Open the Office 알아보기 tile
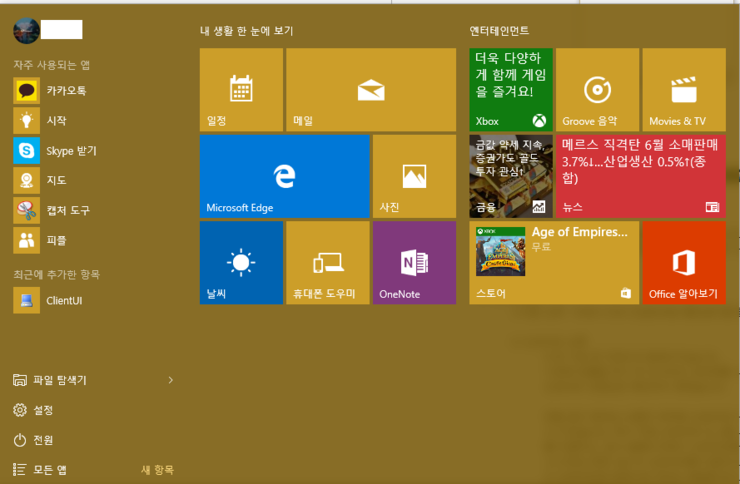 point(684,263)
